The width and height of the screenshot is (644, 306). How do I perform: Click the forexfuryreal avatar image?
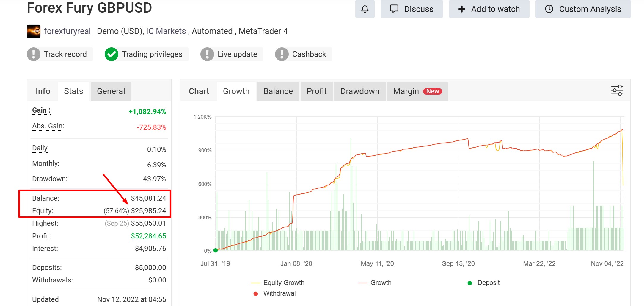tap(34, 31)
